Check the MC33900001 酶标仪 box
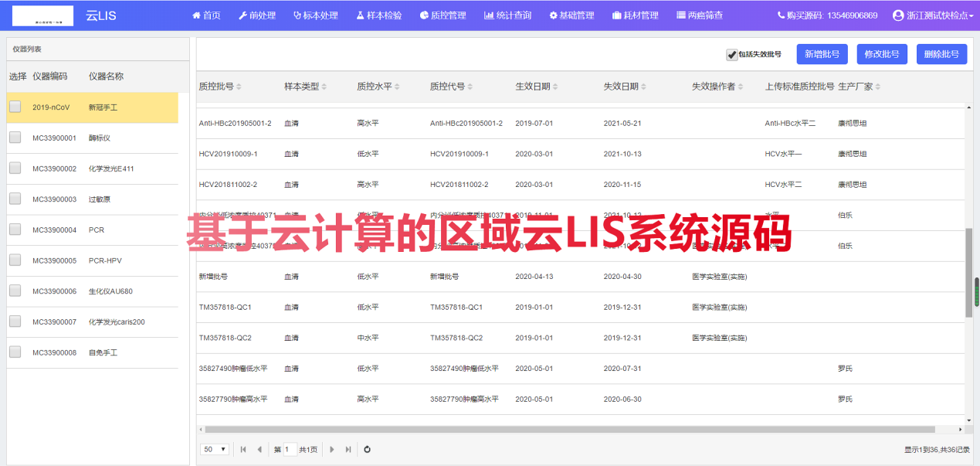 (x=15, y=138)
